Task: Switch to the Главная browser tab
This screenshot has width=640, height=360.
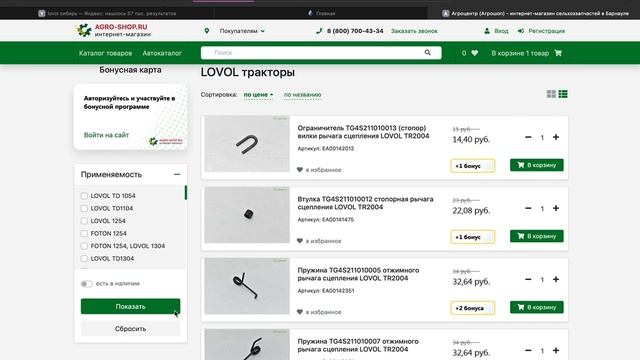Action: coord(321,13)
